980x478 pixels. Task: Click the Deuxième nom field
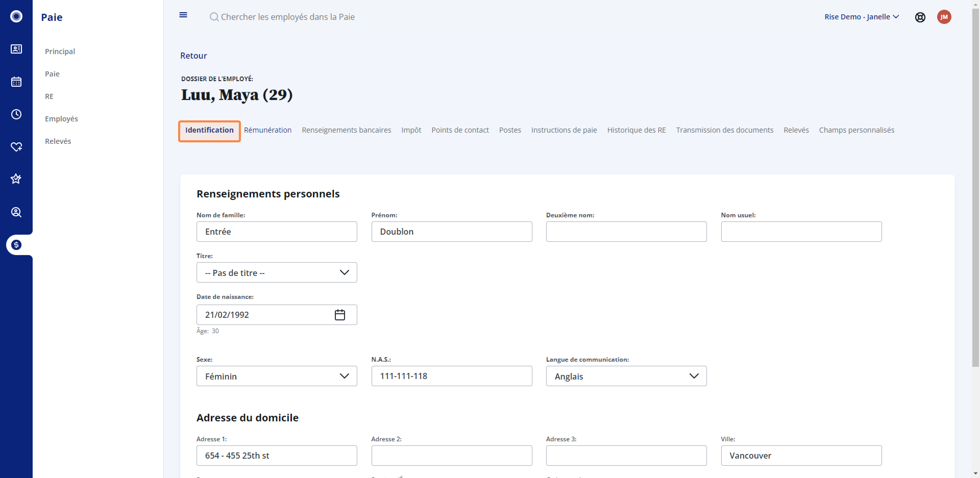pos(626,232)
